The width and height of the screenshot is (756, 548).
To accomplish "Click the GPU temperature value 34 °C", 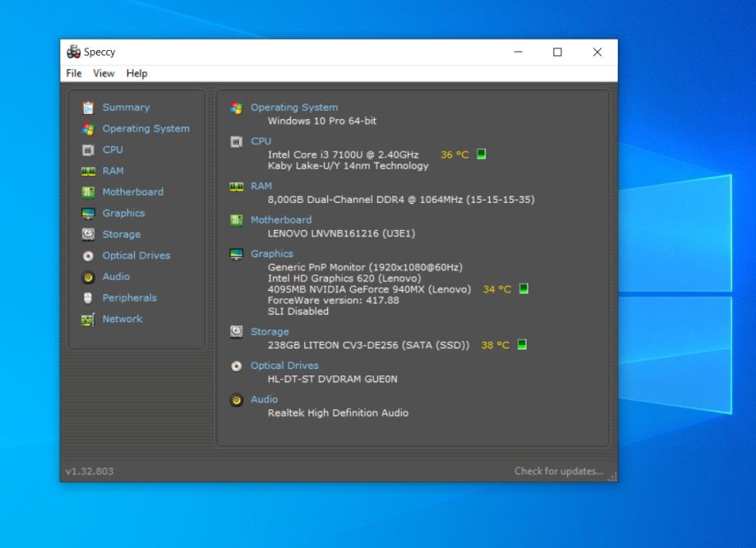I will (497, 289).
